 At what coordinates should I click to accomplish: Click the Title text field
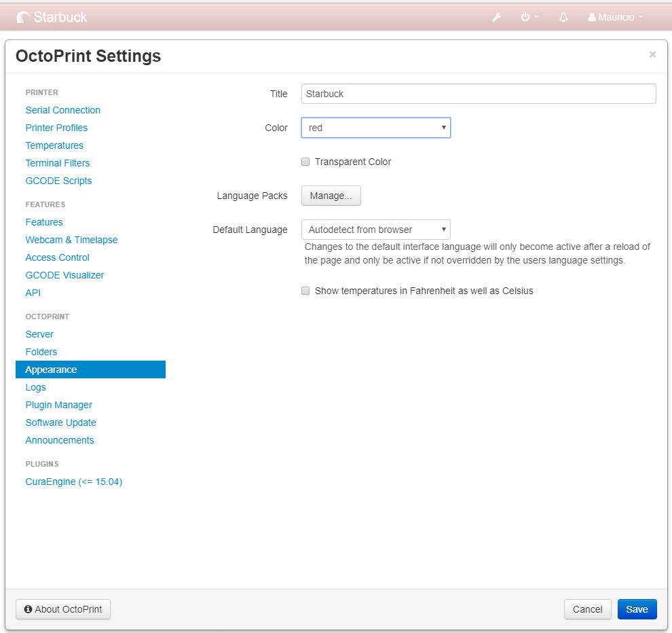pyautogui.click(x=479, y=94)
